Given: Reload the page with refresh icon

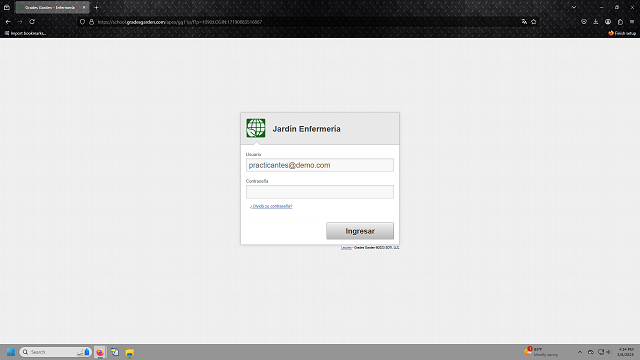Looking at the screenshot, I should 32,22.
